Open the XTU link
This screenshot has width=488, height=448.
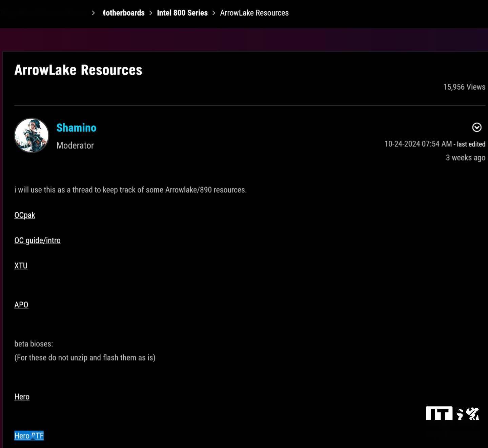click(21, 266)
